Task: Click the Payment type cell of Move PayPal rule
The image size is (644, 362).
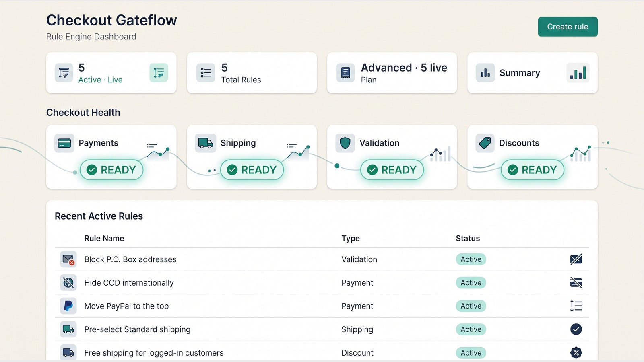Action: [357, 306]
